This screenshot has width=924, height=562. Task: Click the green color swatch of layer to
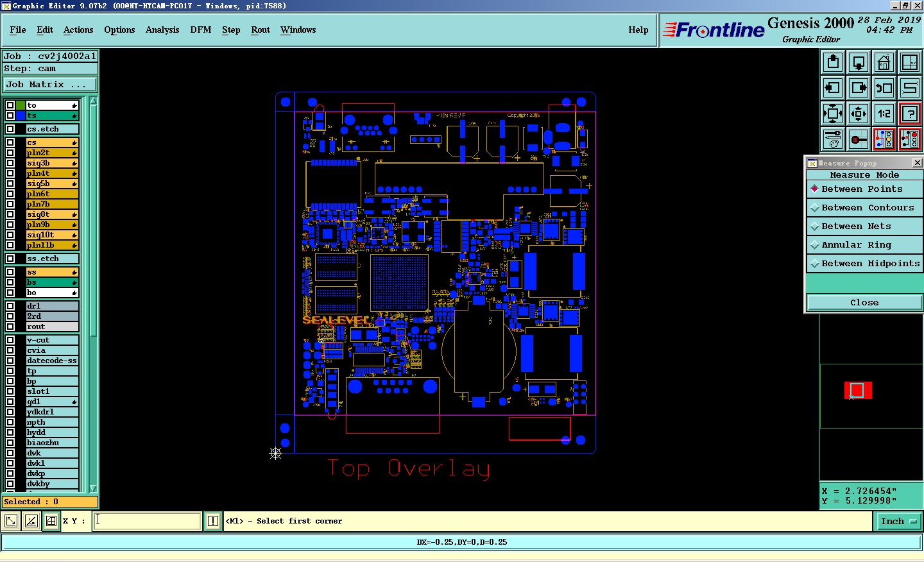tap(21, 105)
